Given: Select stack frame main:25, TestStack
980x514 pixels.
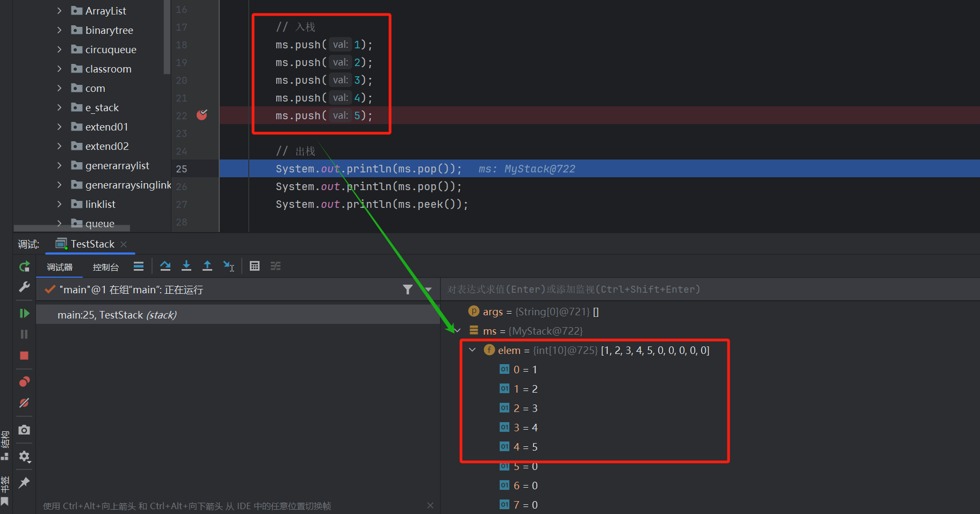Looking at the screenshot, I should tap(238, 315).
